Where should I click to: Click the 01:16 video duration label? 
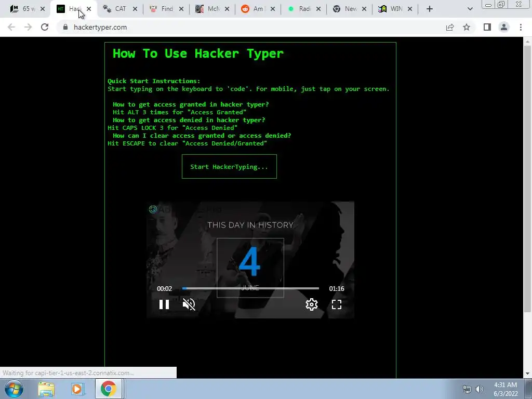[337, 288]
